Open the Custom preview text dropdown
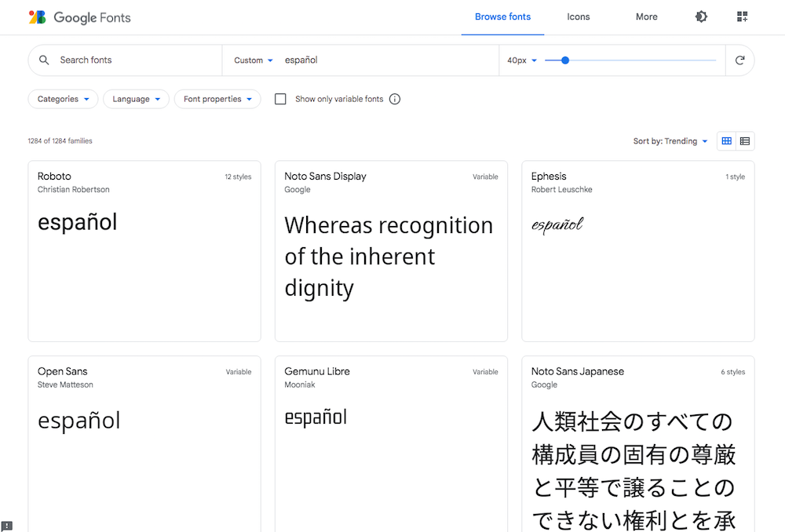The image size is (785, 532). pyautogui.click(x=254, y=60)
